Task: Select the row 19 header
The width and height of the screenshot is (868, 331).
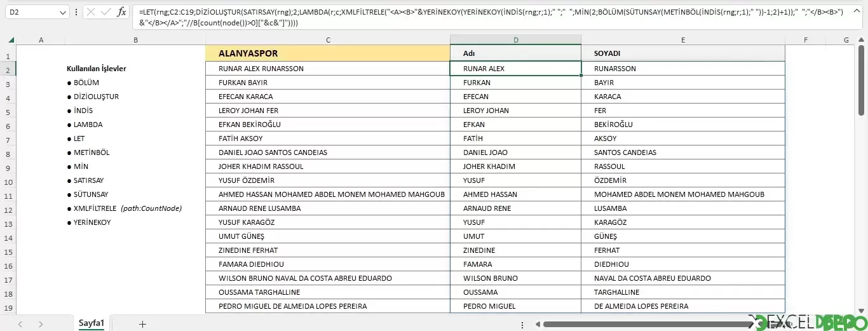Action: point(8,308)
